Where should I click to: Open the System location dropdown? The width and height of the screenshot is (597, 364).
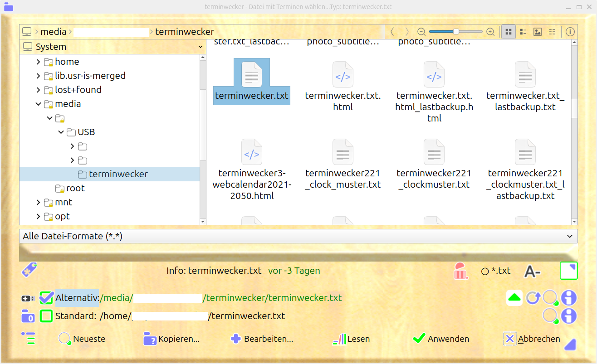pyautogui.click(x=112, y=47)
